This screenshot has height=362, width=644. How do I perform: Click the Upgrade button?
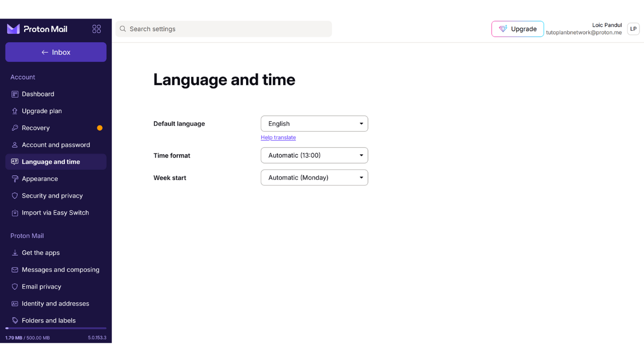[x=517, y=29]
